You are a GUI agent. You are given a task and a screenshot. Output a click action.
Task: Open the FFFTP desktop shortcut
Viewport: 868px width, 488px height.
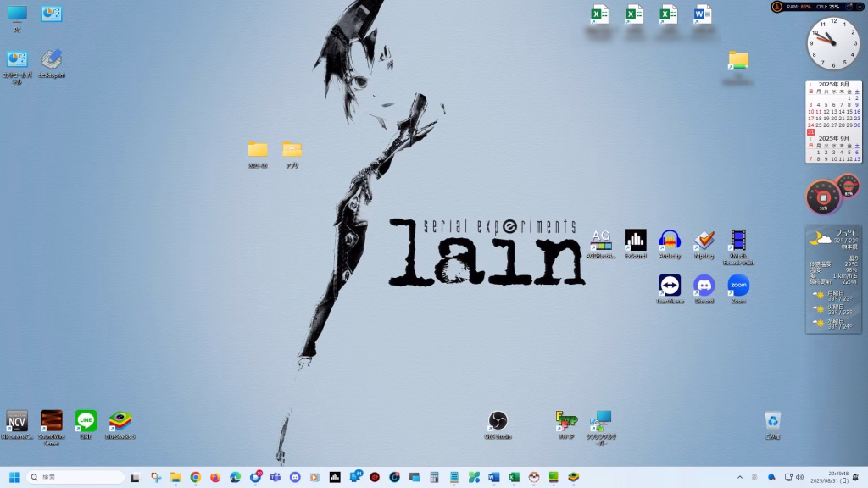[x=565, y=424]
